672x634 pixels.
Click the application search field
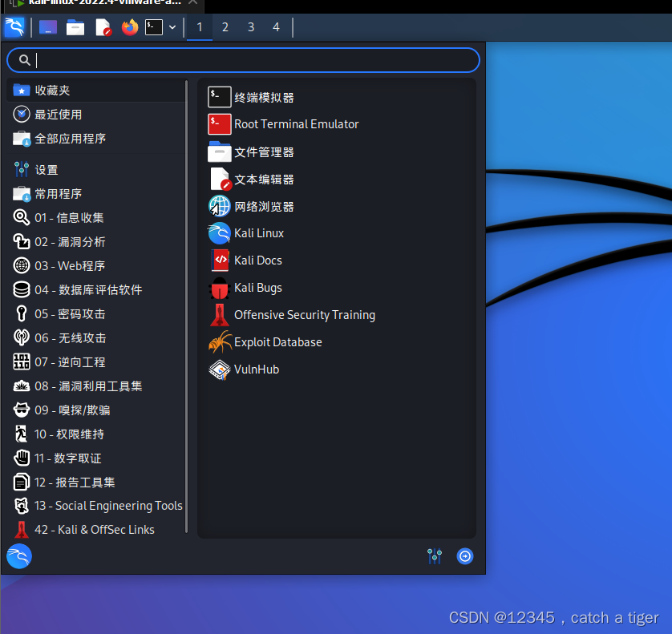[x=243, y=60]
